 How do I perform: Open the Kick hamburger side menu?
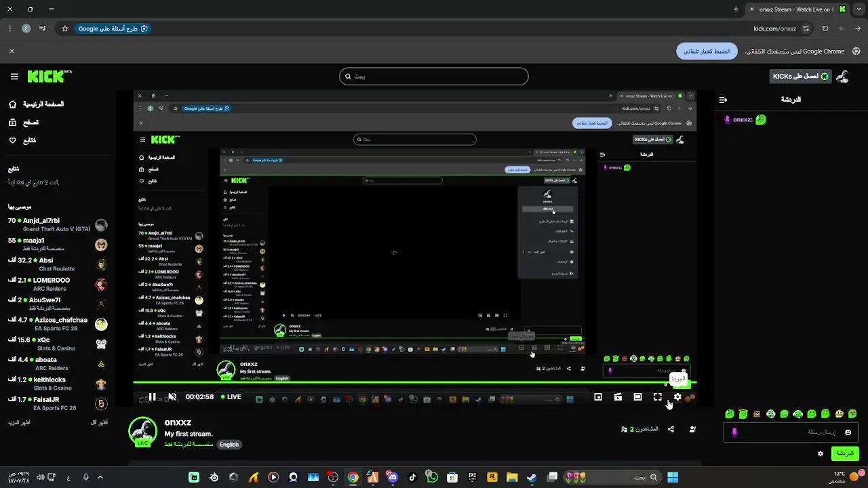14,77
